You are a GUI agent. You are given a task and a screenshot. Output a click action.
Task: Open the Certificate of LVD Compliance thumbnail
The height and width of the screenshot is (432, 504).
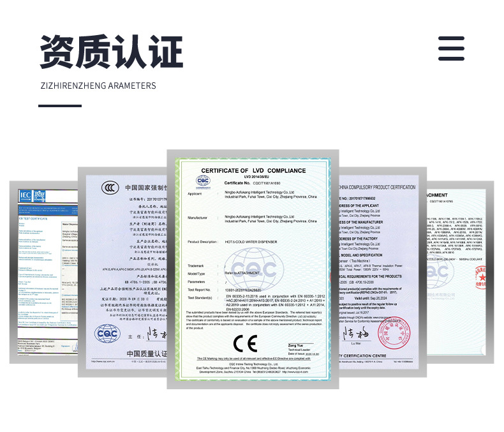[253, 269]
